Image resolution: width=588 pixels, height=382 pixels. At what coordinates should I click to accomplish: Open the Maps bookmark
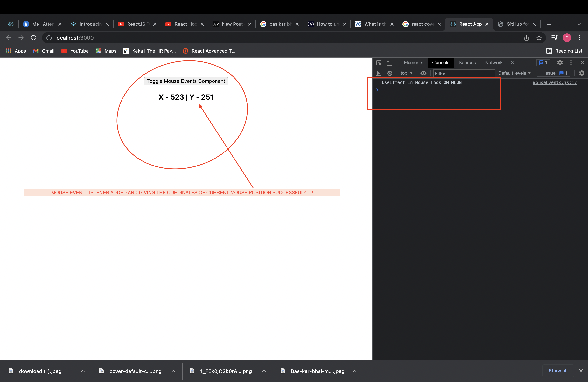point(106,51)
